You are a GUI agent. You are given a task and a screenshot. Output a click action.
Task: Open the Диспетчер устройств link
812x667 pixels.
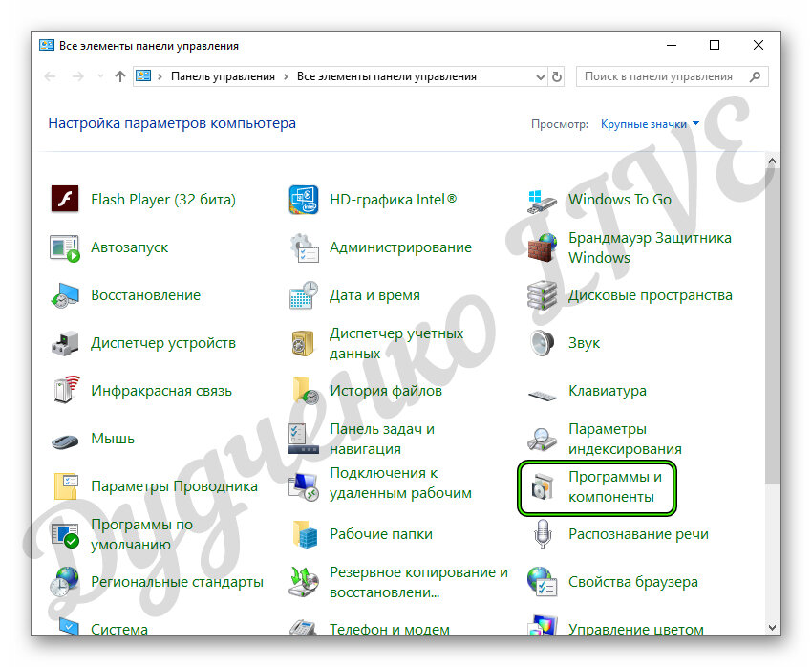(163, 343)
